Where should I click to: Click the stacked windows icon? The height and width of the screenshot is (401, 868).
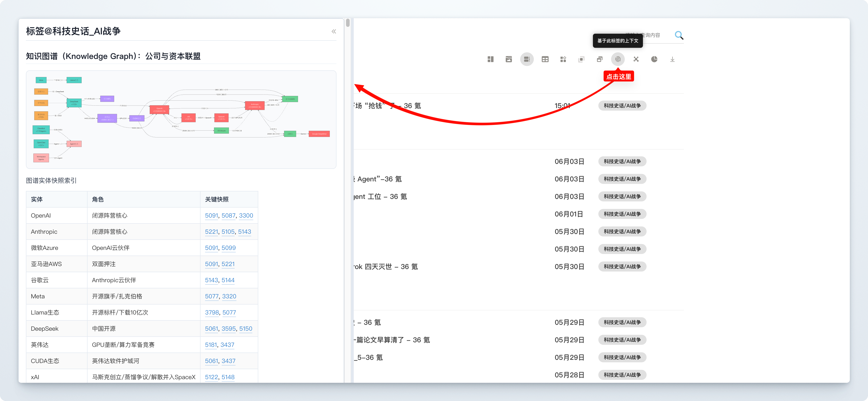[600, 59]
